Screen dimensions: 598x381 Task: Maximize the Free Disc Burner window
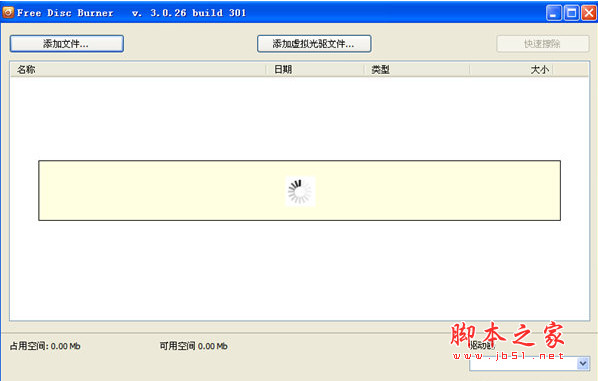click(x=572, y=13)
